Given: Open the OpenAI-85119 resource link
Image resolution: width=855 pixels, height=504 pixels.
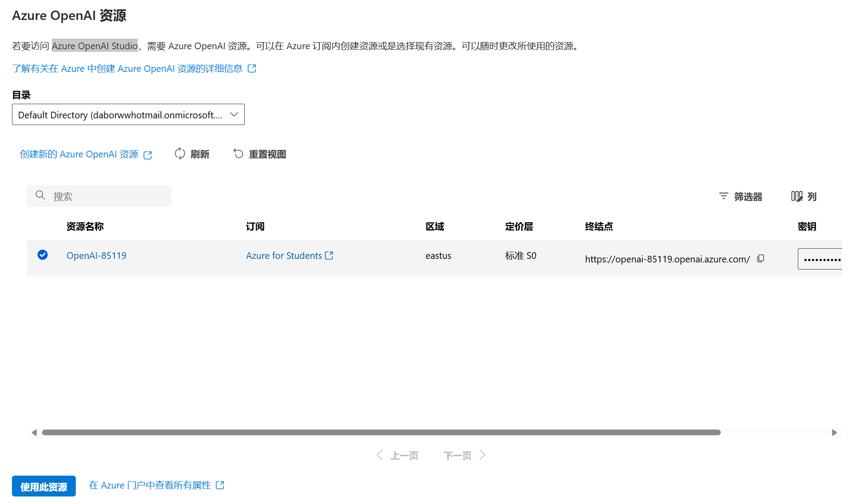Looking at the screenshot, I should (x=96, y=255).
